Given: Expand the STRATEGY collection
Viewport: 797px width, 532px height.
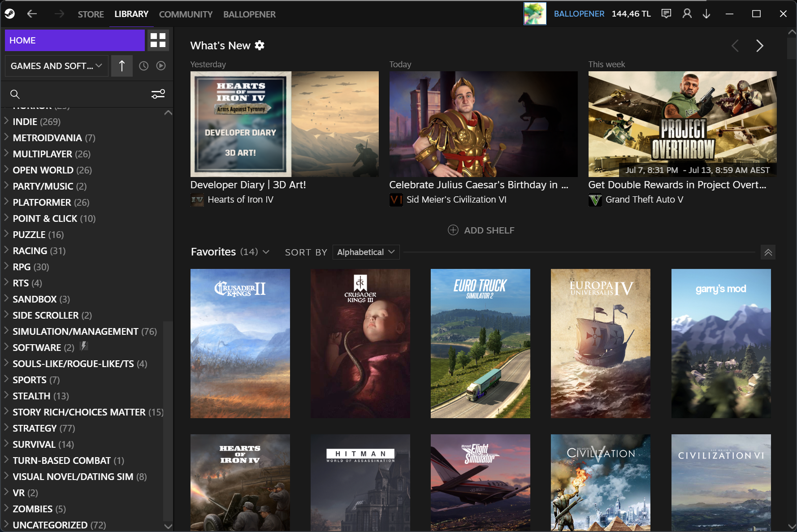Looking at the screenshot, I should (6, 428).
